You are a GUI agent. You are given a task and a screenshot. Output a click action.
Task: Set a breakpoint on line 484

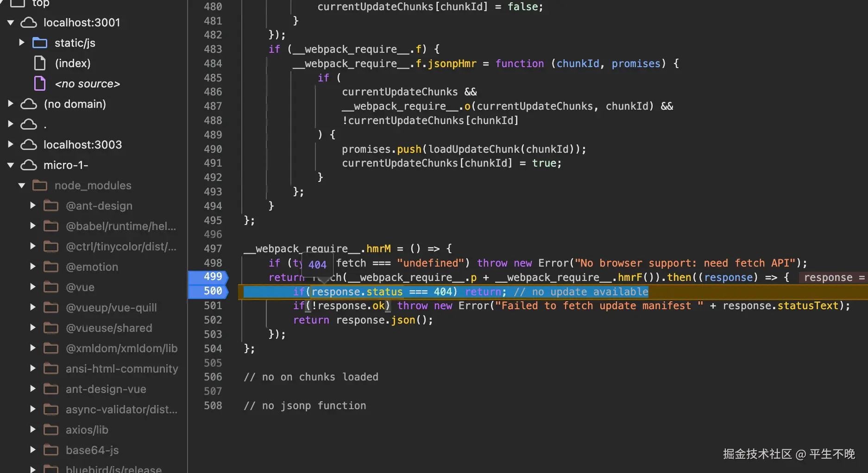(213, 63)
